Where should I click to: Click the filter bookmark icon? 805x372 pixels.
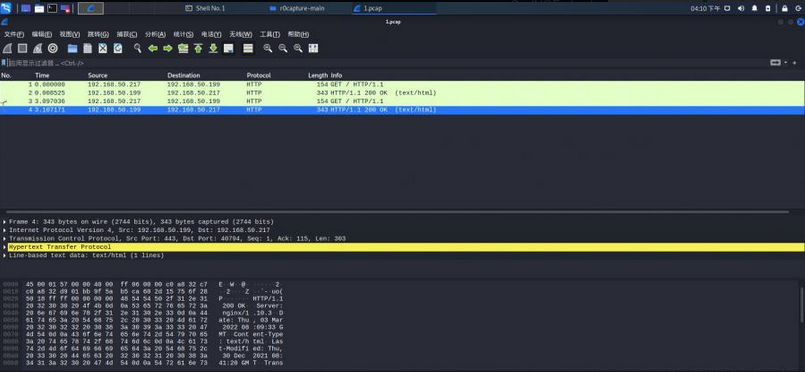point(4,63)
